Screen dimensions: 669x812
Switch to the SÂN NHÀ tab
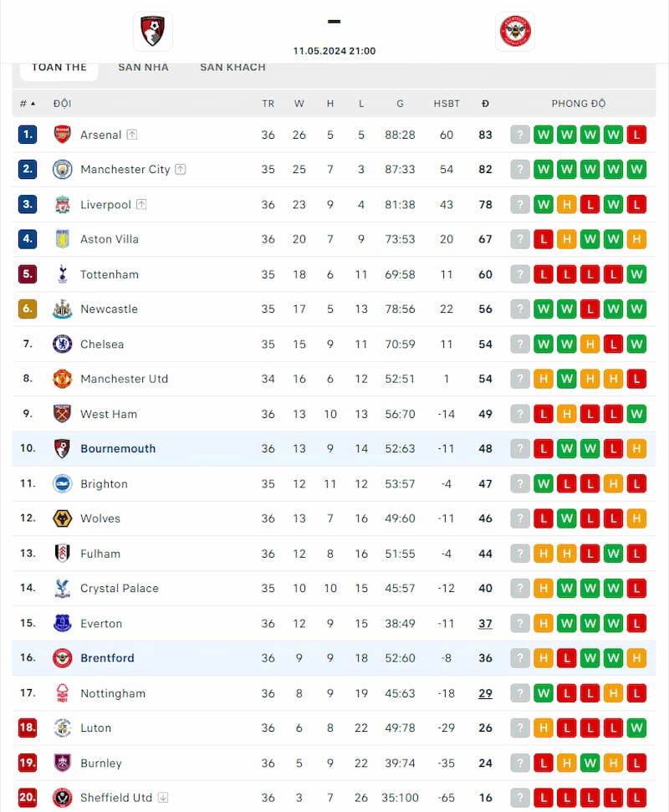[143, 67]
